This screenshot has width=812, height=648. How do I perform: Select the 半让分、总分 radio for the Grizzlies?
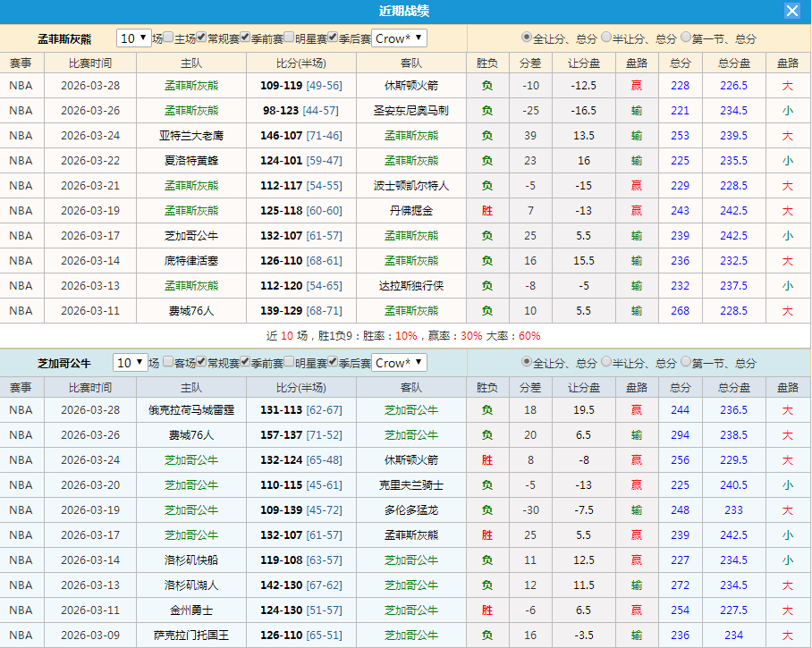pyautogui.click(x=606, y=38)
